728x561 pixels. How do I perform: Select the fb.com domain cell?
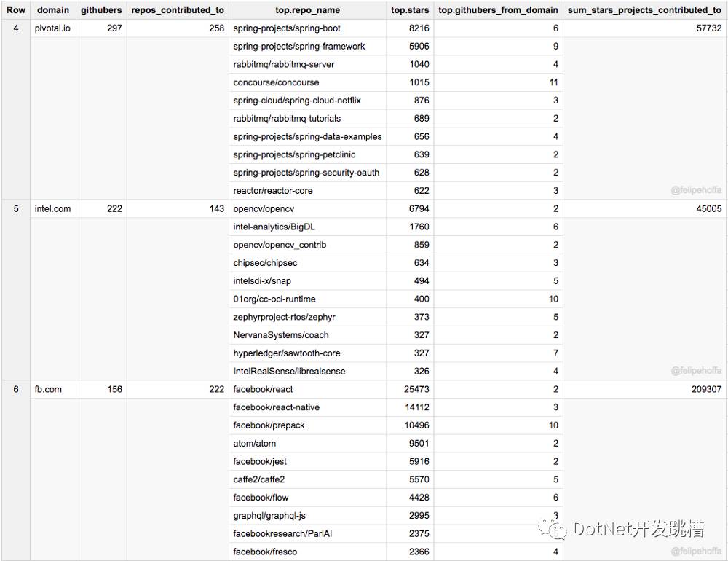pos(48,389)
